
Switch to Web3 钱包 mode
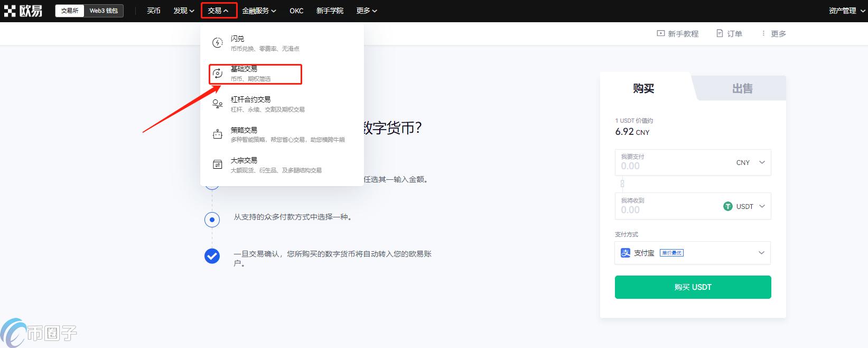[104, 11]
